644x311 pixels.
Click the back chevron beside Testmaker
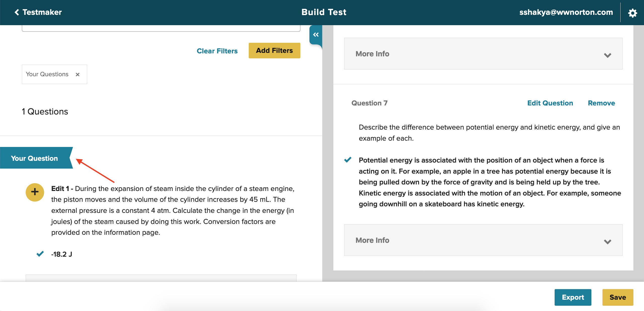click(x=17, y=12)
